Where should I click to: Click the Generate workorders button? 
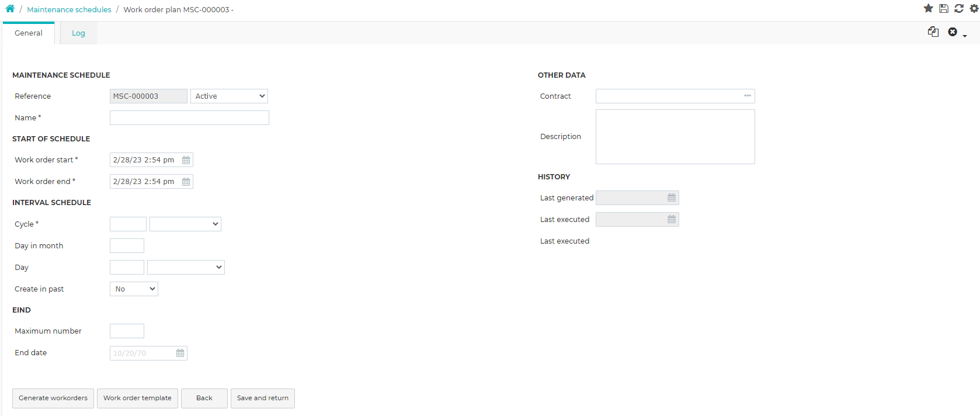coord(53,398)
